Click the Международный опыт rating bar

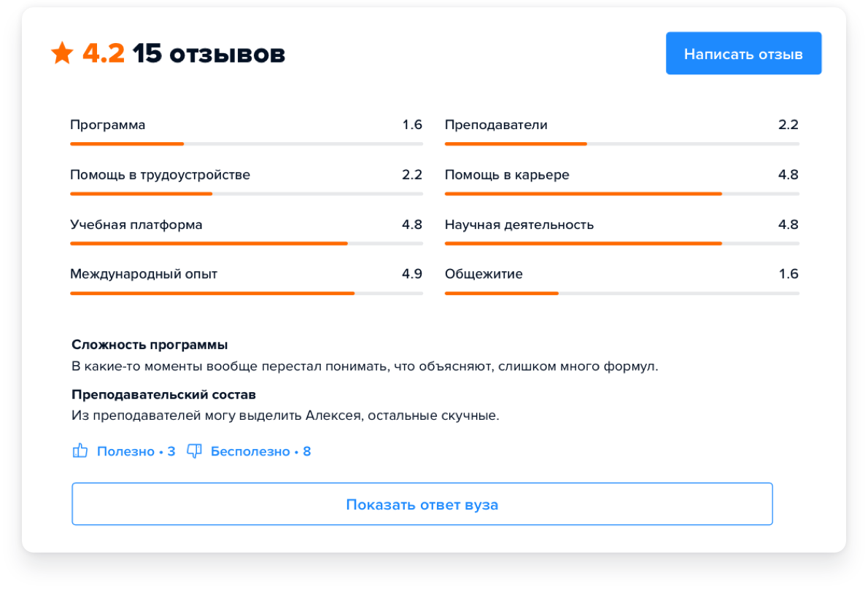point(246,293)
